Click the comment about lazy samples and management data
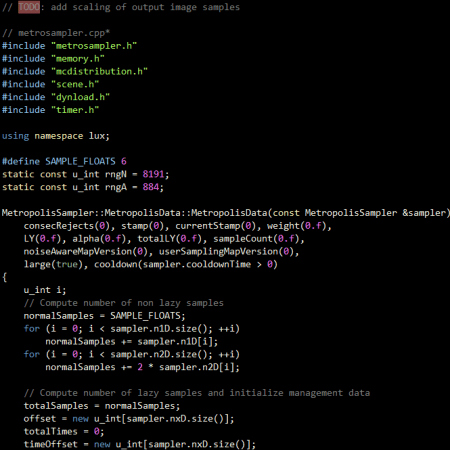Screen dimensions: 450x450 (x=197, y=393)
